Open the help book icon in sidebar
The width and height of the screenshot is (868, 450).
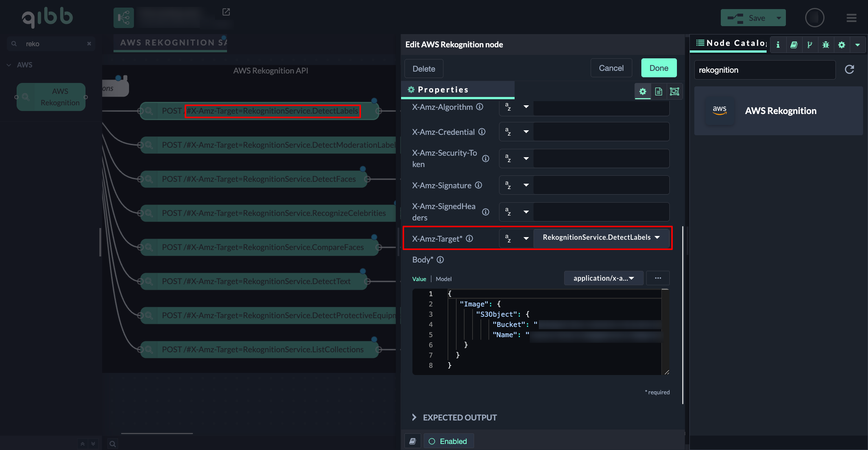(794, 45)
